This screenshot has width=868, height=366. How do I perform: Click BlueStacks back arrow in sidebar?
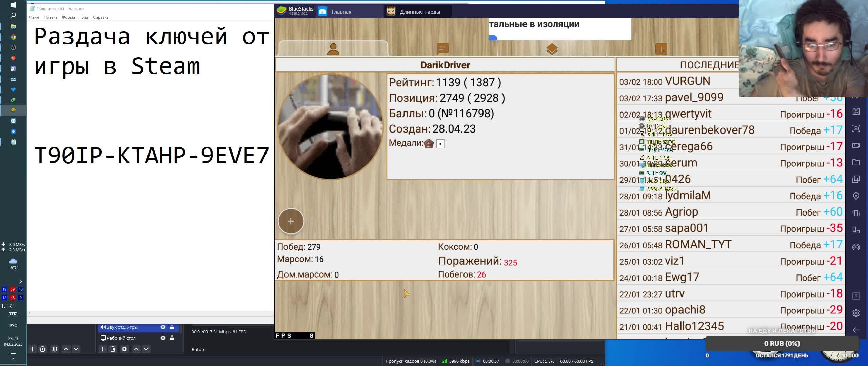(x=856, y=330)
